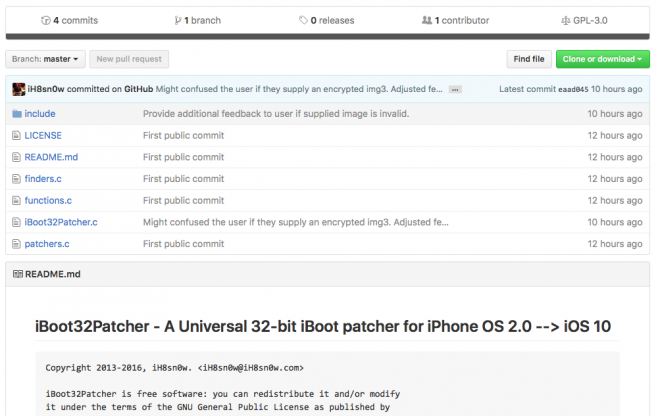Screen dimensions: 660x416
Task: Open 'First public commit' on finders.c row
Action: pyautogui.click(x=184, y=179)
